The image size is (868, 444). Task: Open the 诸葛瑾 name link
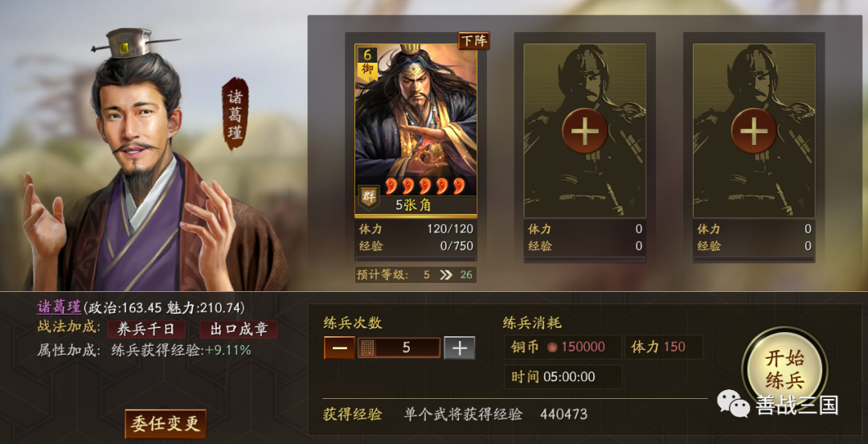59,307
